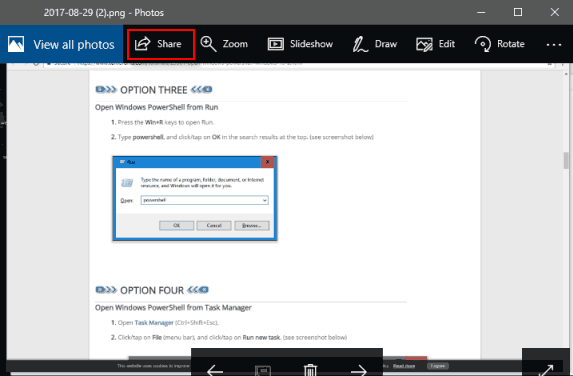Select the Draw tool
This screenshot has width=573, height=376.
pyautogui.click(x=375, y=44)
